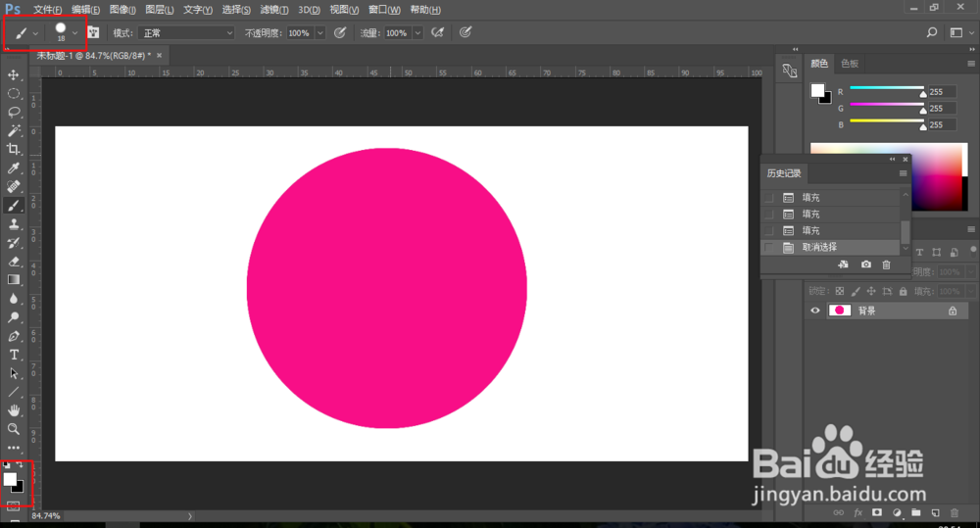The height and width of the screenshot is (528, 980).
Task: Collapse the History panel with double arrows
Action: pyautogui.click(x=893, y=160)
